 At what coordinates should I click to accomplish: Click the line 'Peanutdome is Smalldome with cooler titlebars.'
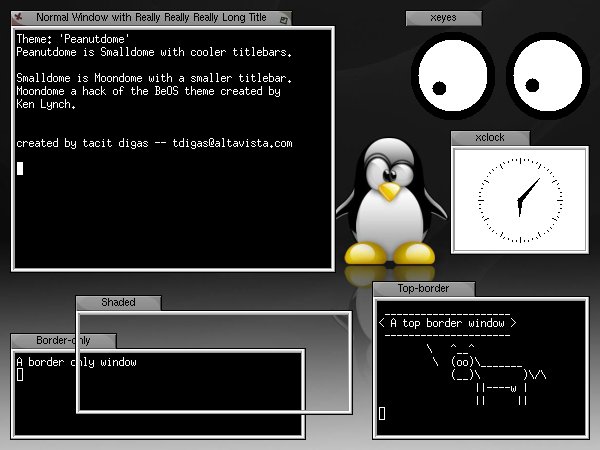click(x=154, y=52)
